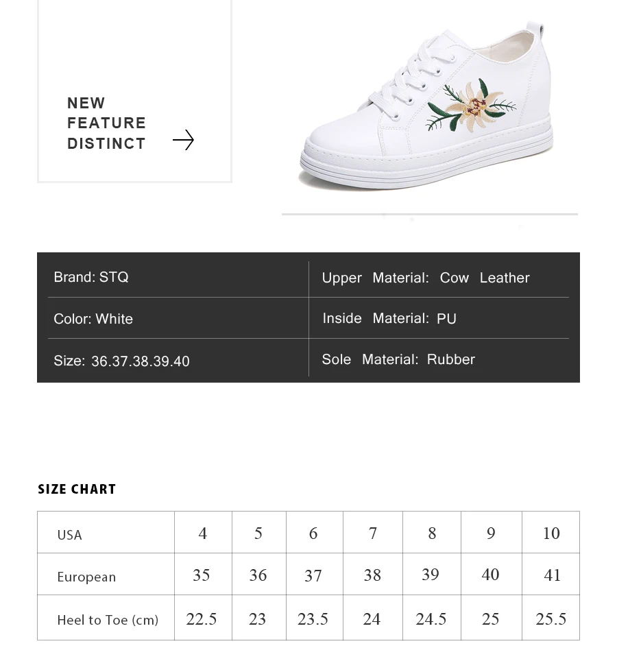Click the NEW FEATURE DISTINCT heading text
The width and height of the screenshot is (617, 672).
[106, 123]
